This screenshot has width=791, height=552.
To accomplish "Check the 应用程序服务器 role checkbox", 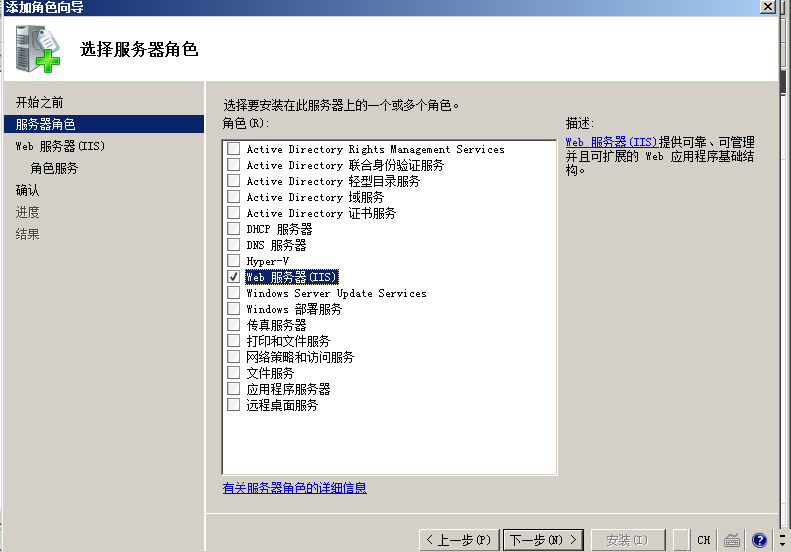I will point(234,389).
